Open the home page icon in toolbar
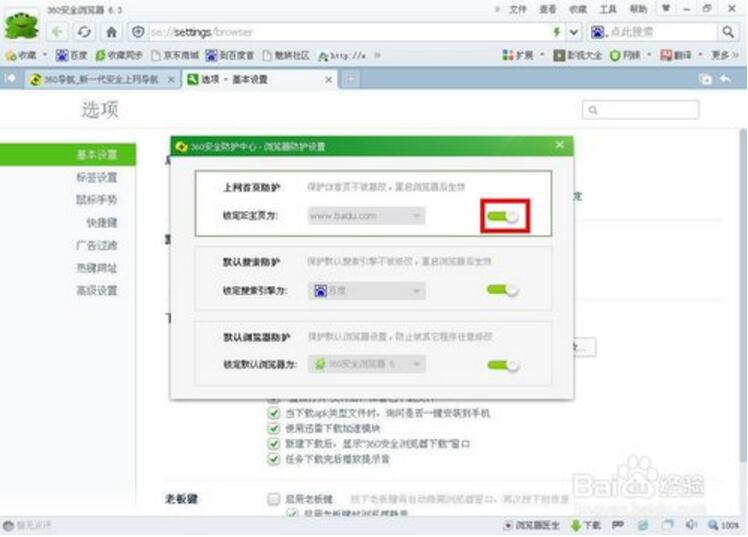The image size is (748, 537). 111,32
